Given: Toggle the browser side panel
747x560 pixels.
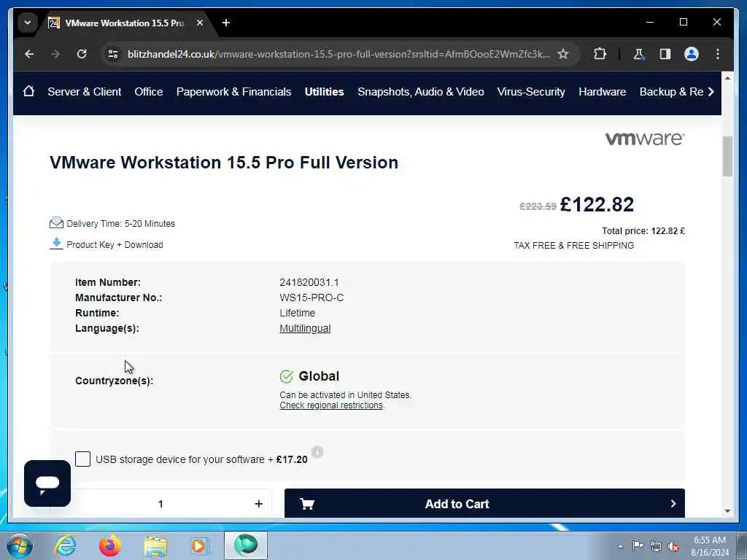Looking at the screenshot, I should point(665,54).
